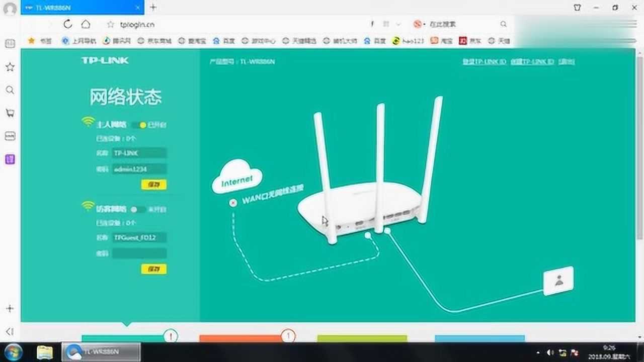Click the empty guest network password field
Image resolution: width=644 pixels, height=362 pixels.
click(139, 253)
